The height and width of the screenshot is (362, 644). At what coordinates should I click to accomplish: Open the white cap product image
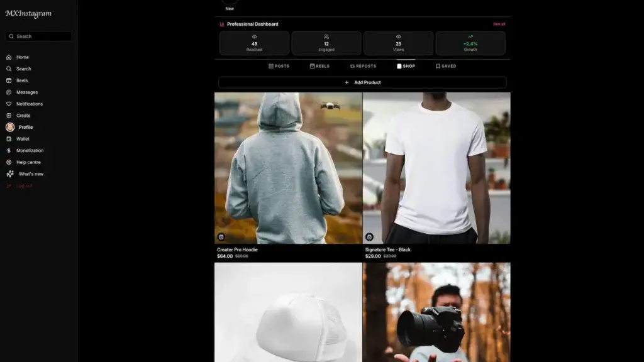(288, 312)
